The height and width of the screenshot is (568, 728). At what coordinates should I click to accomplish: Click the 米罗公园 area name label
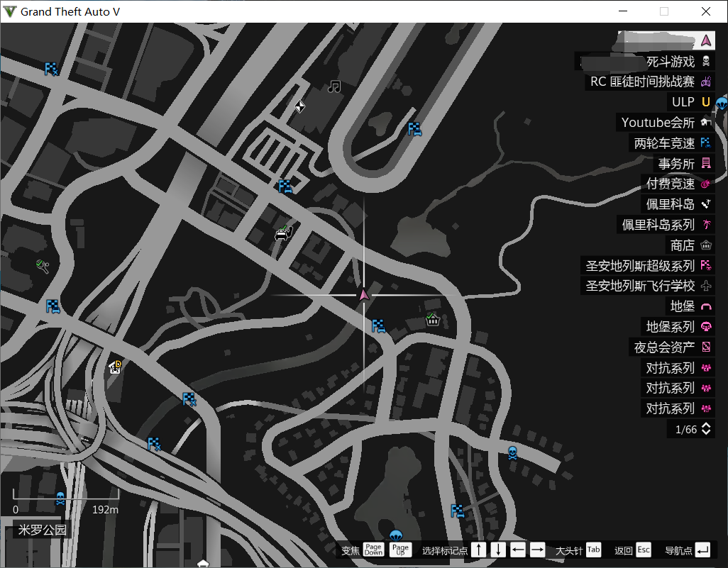tap(43, 530)
